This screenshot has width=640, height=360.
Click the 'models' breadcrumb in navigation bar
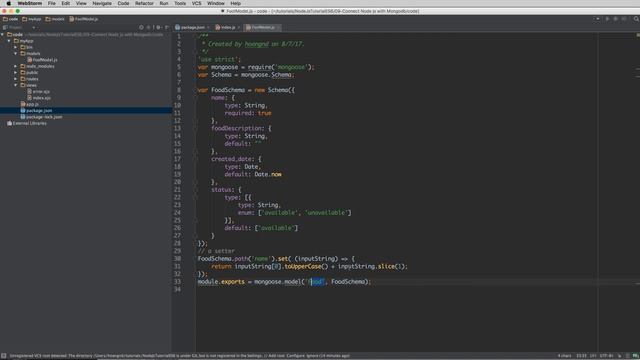(55, 19)
